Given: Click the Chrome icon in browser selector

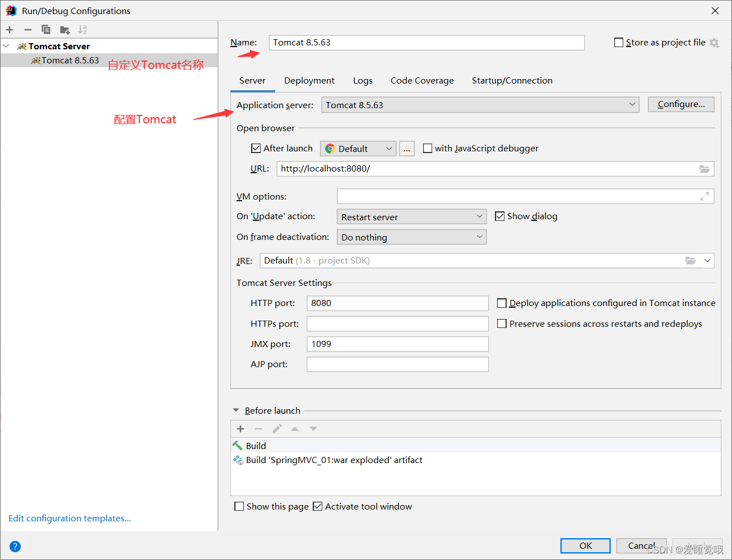Looking at the screenshot, I should click(x=330, y=149).
